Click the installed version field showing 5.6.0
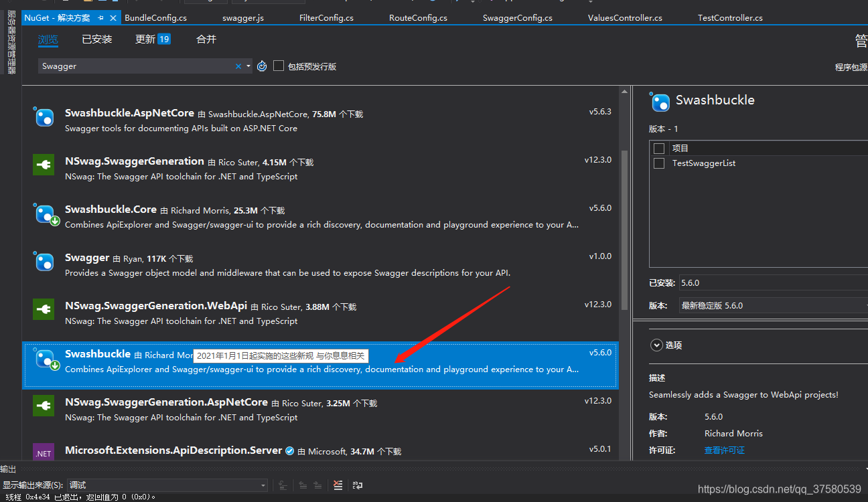Viewport: 868px width, 502px height. (x=774, y=283)
